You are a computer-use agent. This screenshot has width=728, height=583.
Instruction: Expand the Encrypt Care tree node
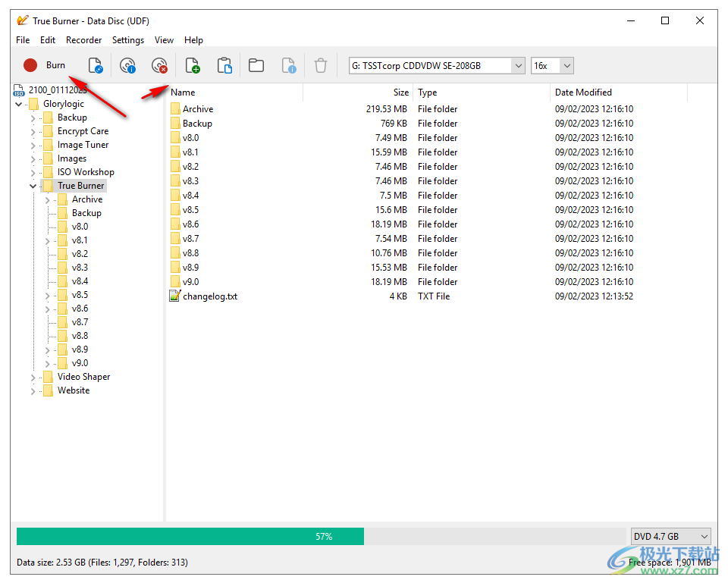pyautogui.click(x=33, y=132)
